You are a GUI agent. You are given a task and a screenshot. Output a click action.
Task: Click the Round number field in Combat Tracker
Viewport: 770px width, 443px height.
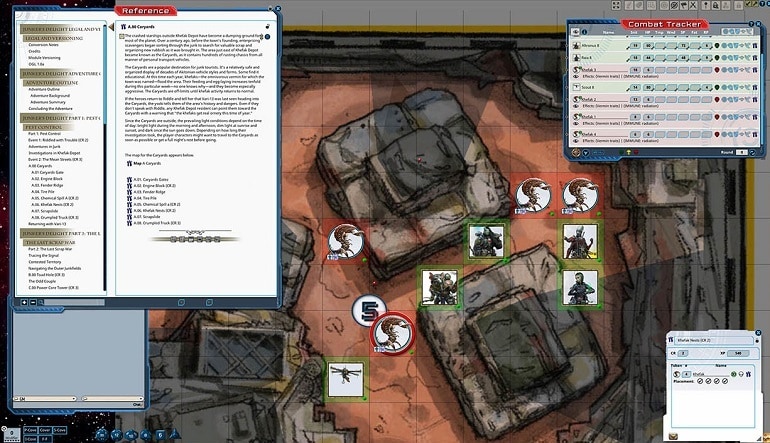[x=741, y=152]
